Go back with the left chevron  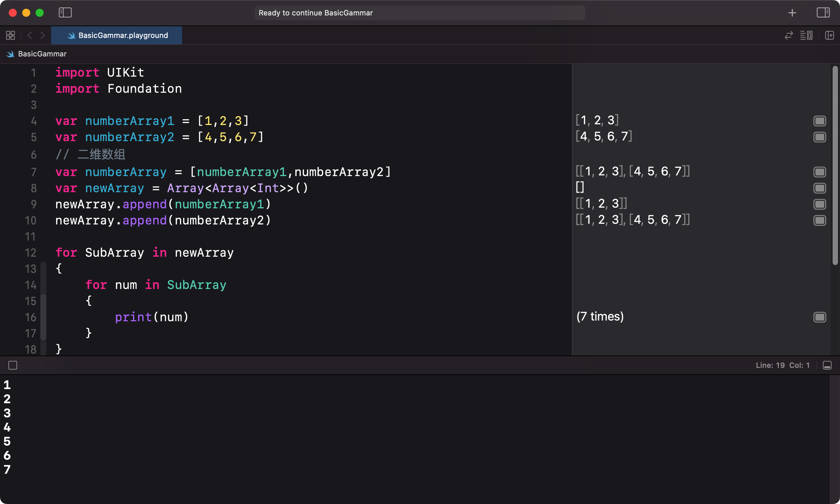[30, 35]
